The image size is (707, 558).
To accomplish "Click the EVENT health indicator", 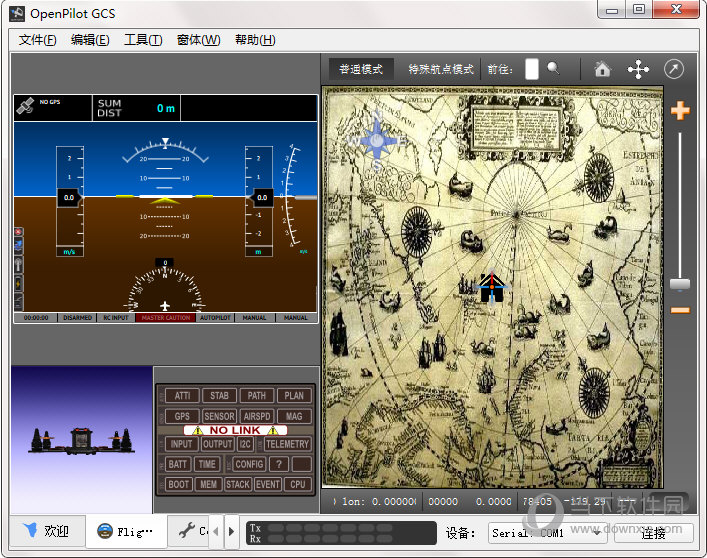I will coord(267,485).
